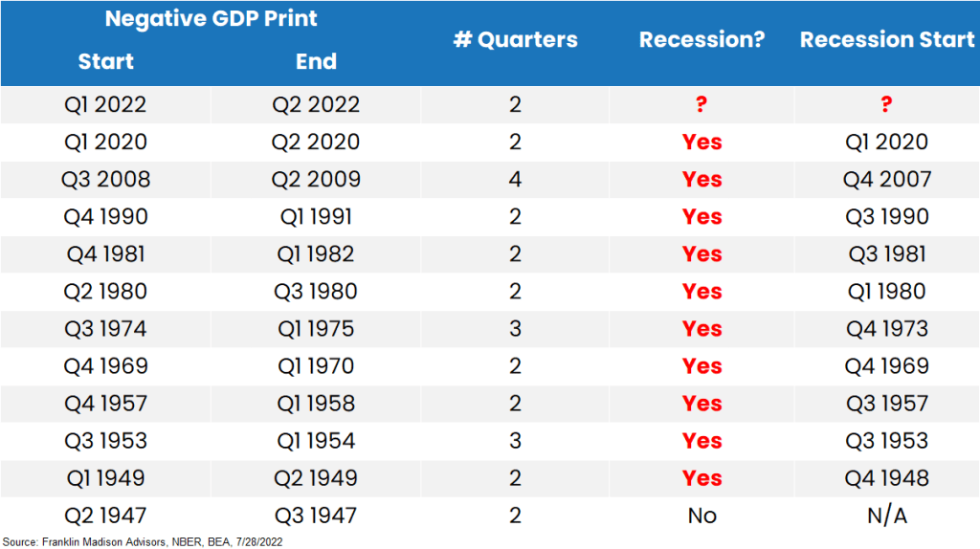Click the Q4 2007 recession start cell

click(887, 179)
